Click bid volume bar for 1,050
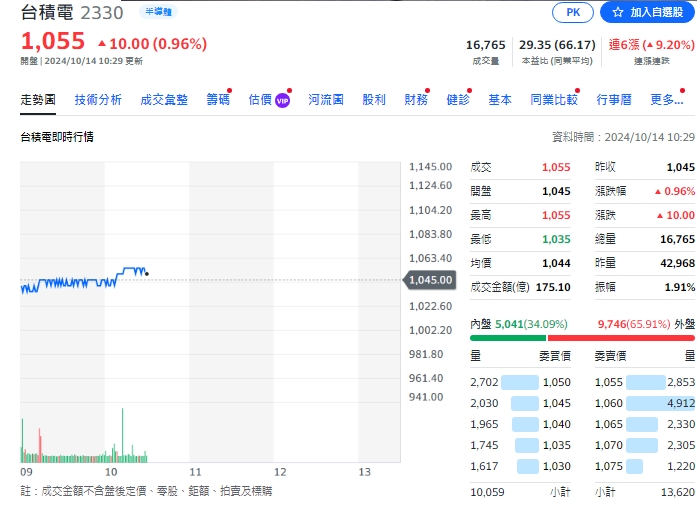This screenshot has width=697, height=509. click(x=520, y=382)
